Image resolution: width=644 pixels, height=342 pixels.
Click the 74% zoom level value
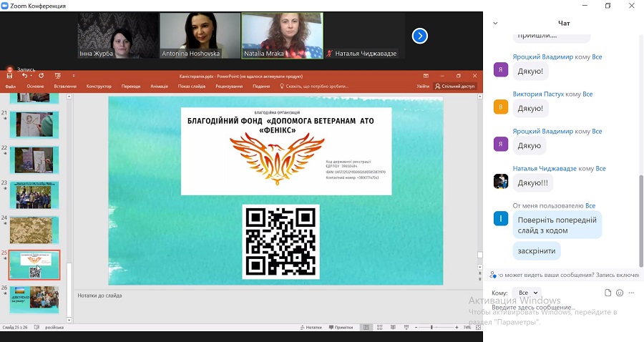[467, 327]
